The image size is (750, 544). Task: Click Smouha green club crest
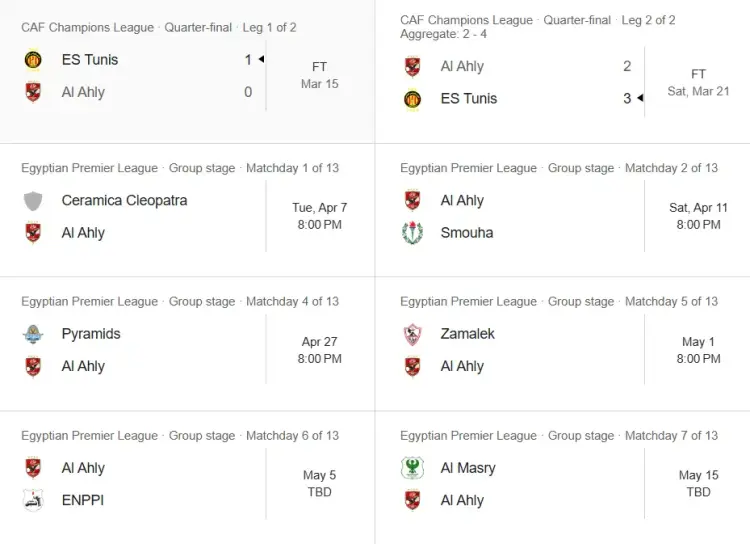click(412, 233)
